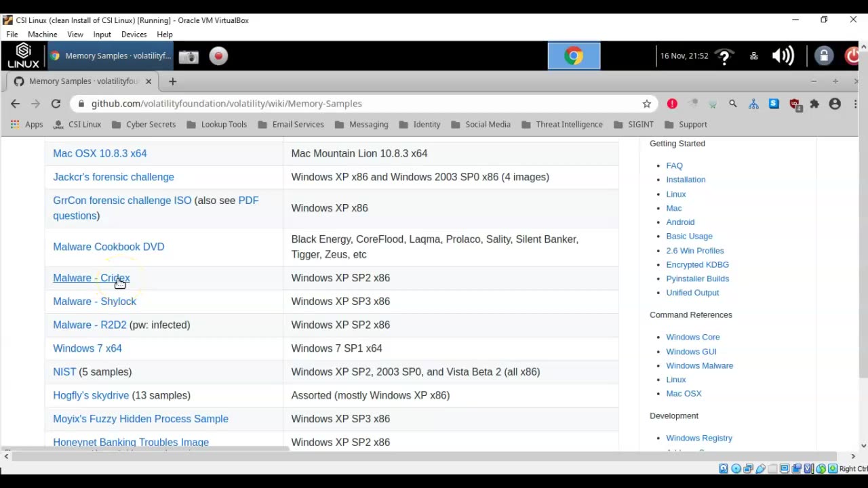The width and height of the screenshot is (868, 488).
Task: Open the Malware - Shylock sample link
Action: 94,302
